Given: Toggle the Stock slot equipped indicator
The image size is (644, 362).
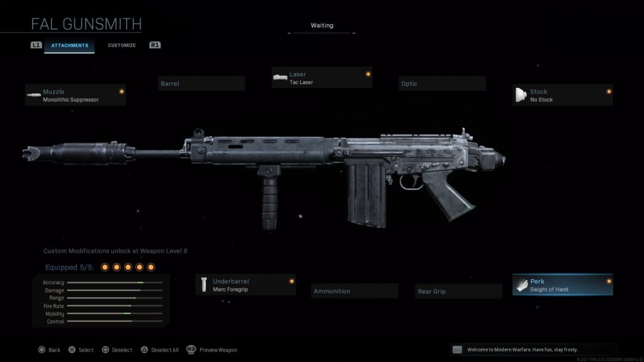Looking at the screenshot, I should (609, 92).
